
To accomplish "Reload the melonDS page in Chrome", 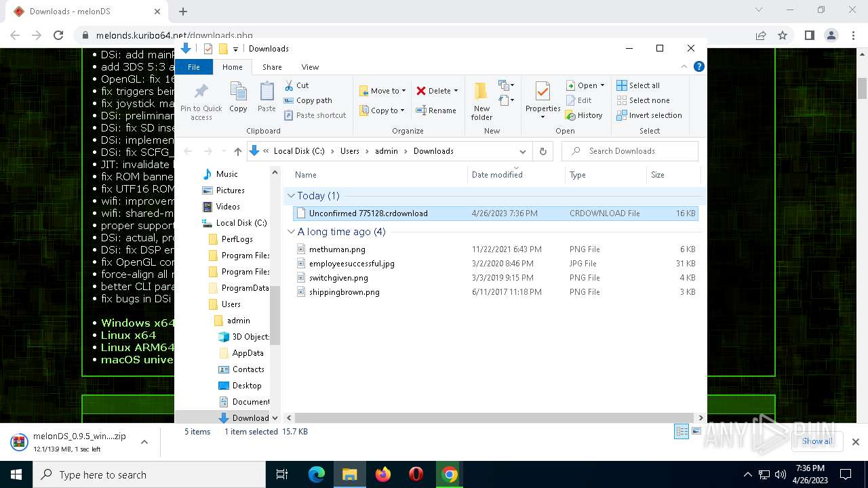I will coord(58,35).
